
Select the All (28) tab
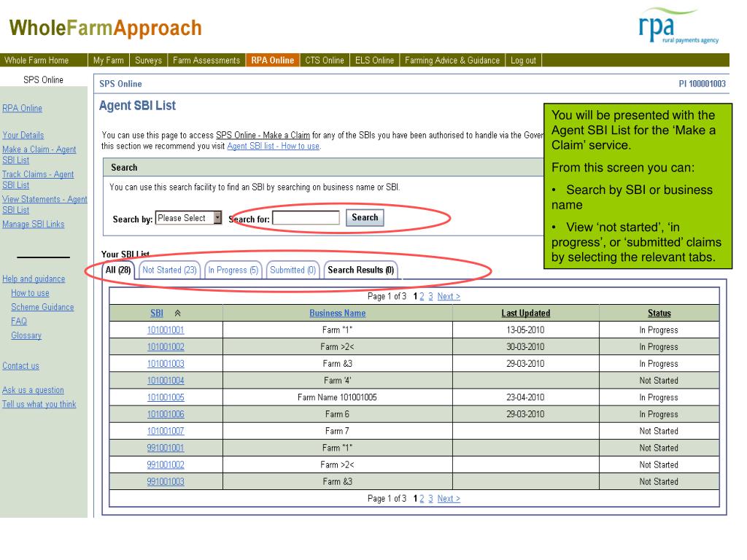[x=118, y=270]
